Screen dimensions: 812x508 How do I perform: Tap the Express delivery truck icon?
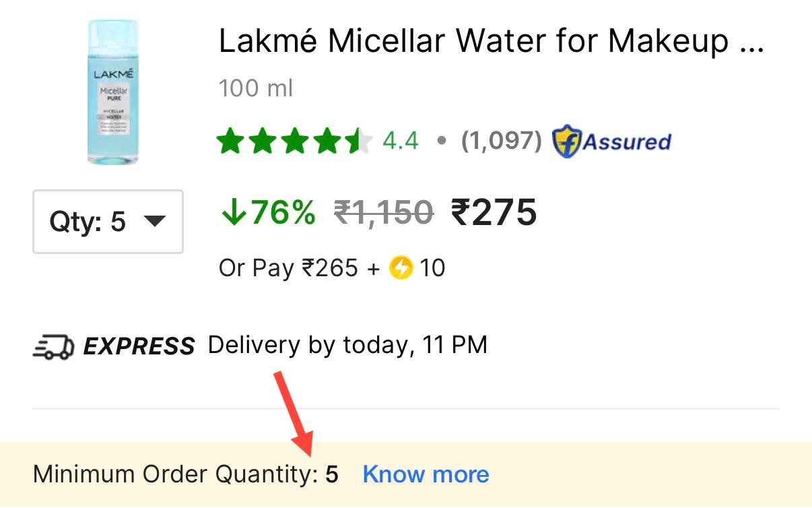(x=53, y=346)
